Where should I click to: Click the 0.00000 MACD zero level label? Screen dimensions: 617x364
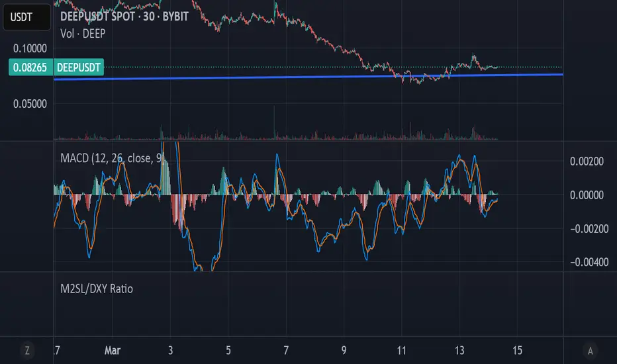point(586,195)
